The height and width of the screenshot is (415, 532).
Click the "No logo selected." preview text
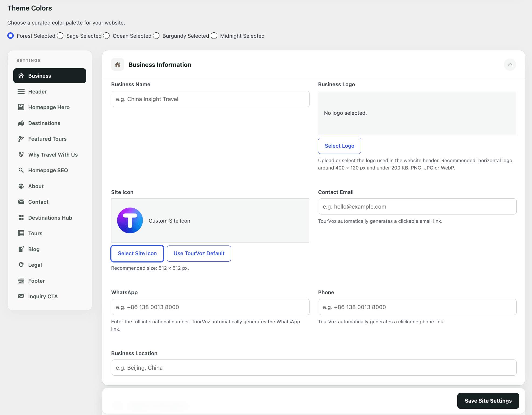click(345, 113)
